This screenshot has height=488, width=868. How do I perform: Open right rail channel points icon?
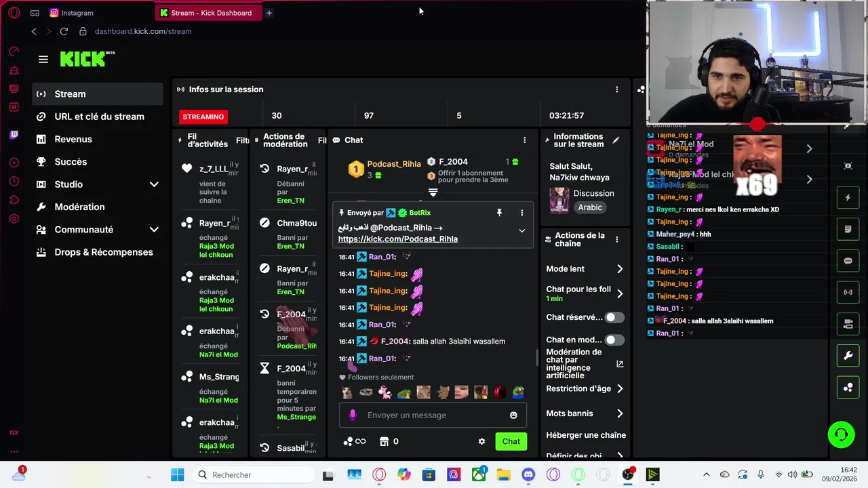point(848,388)
